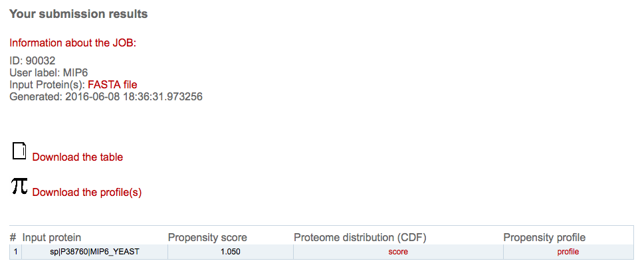644x271 pixels.
Task: Click the Your submission results heading
Action: tap(78, 14)
